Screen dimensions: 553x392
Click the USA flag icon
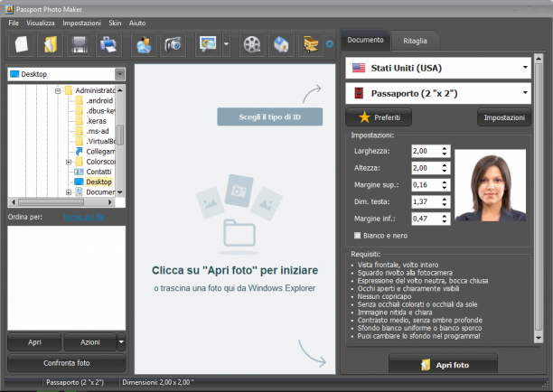(x=359, y=68)
